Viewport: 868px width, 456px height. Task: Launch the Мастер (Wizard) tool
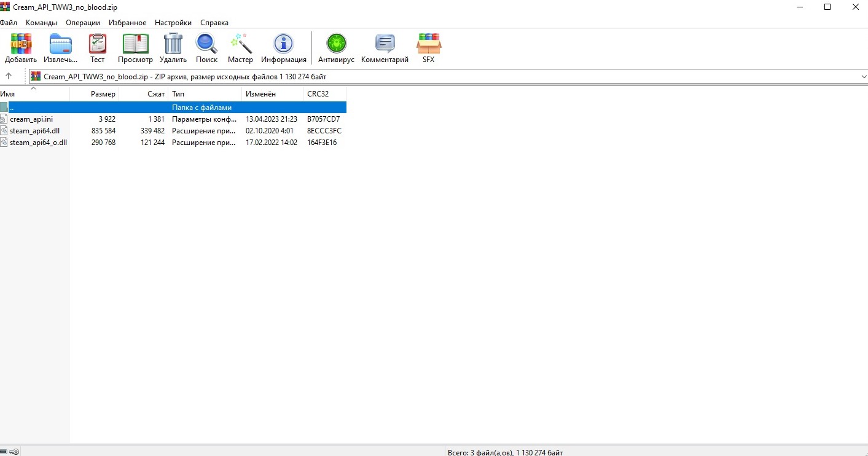coord(240,48)
